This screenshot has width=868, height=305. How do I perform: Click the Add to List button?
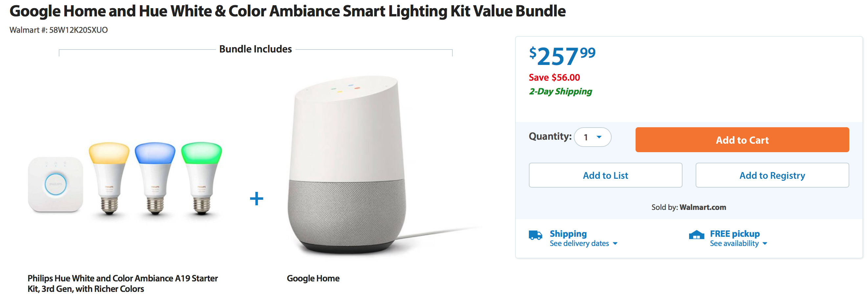[x=605, y=175]
